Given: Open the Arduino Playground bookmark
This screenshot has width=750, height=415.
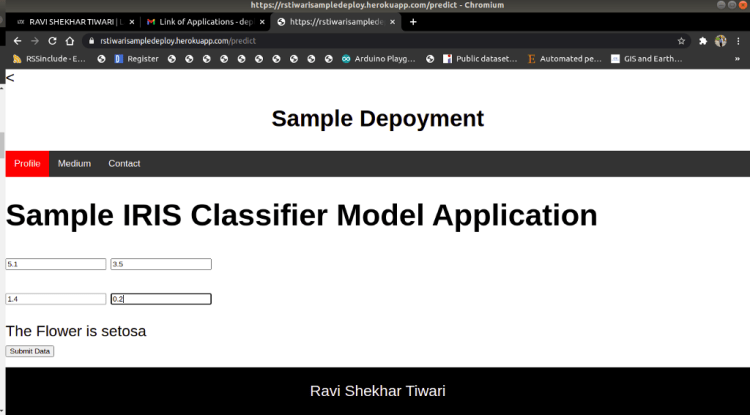Looking at the screenshot, I should [x=380, y=59].
